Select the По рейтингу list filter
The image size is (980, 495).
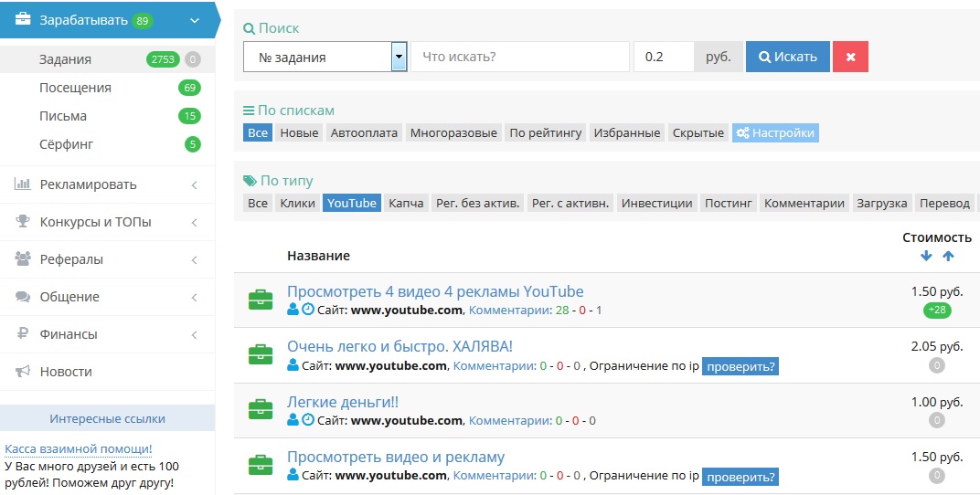(x=545, y=133)
